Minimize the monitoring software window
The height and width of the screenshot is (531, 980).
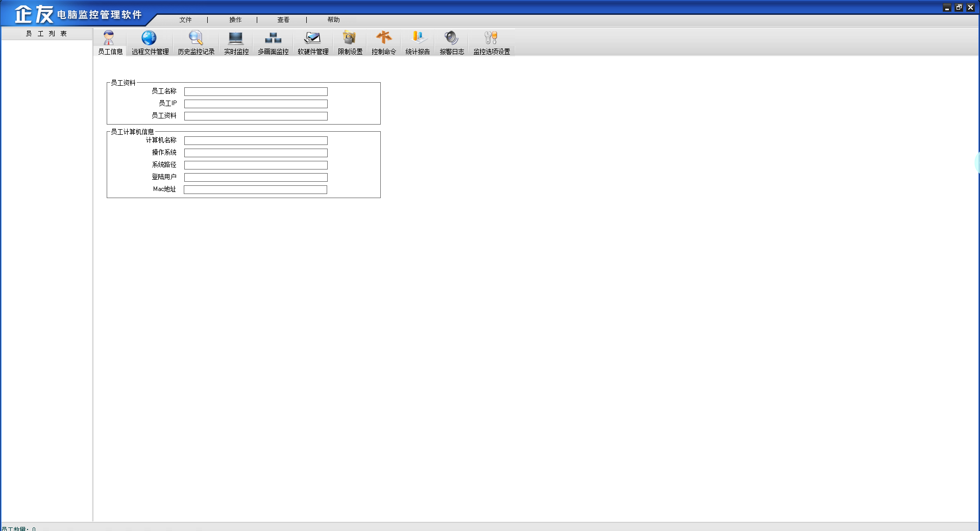(947, 8)
